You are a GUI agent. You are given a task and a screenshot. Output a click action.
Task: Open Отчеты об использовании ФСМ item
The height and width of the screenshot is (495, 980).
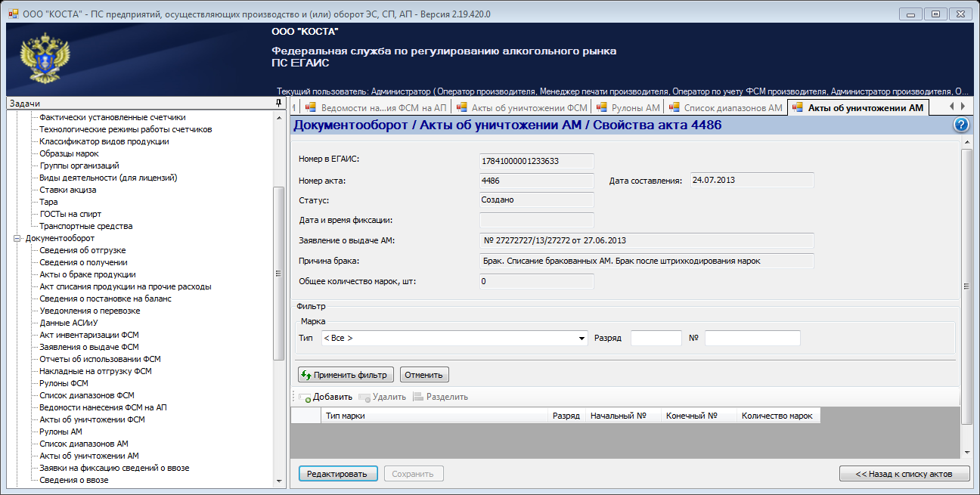click(100, 359)
